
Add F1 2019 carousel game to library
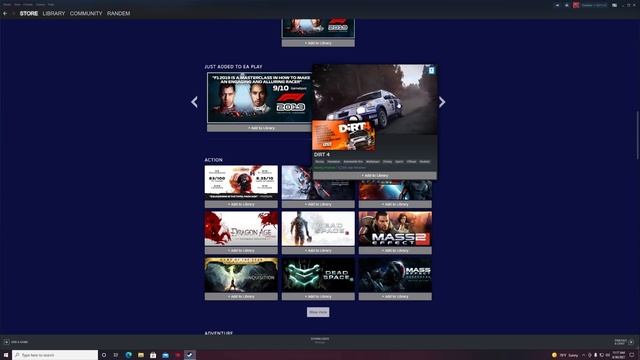pos(260,128)
